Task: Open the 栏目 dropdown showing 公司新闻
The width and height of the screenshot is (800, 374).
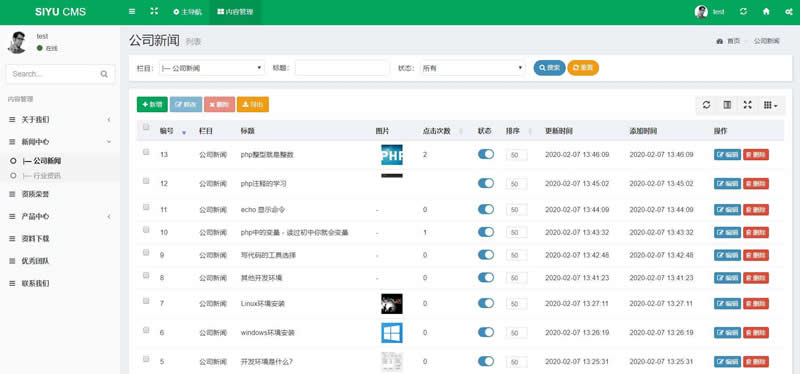Action: pyautogui.click(x=212, y=68)
